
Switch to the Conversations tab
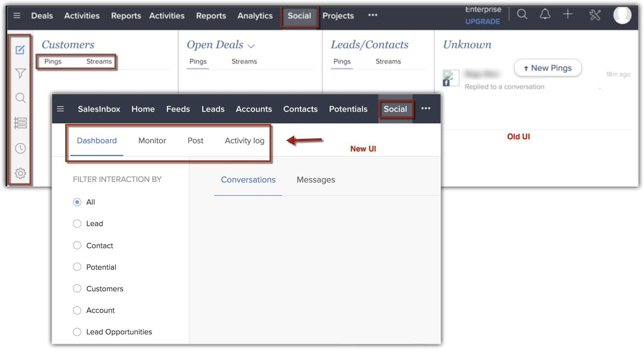coord(248,180)
